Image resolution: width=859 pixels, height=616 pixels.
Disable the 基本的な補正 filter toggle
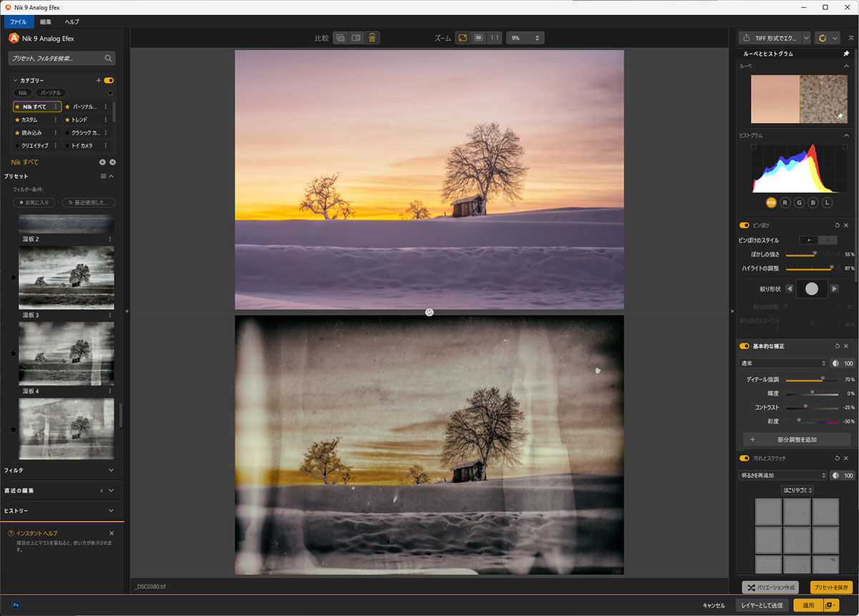pyautogui.click(x=744, y=346)
